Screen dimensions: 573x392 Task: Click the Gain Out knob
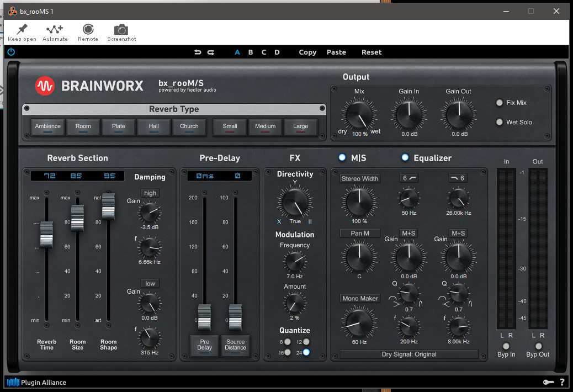point(459,115)
